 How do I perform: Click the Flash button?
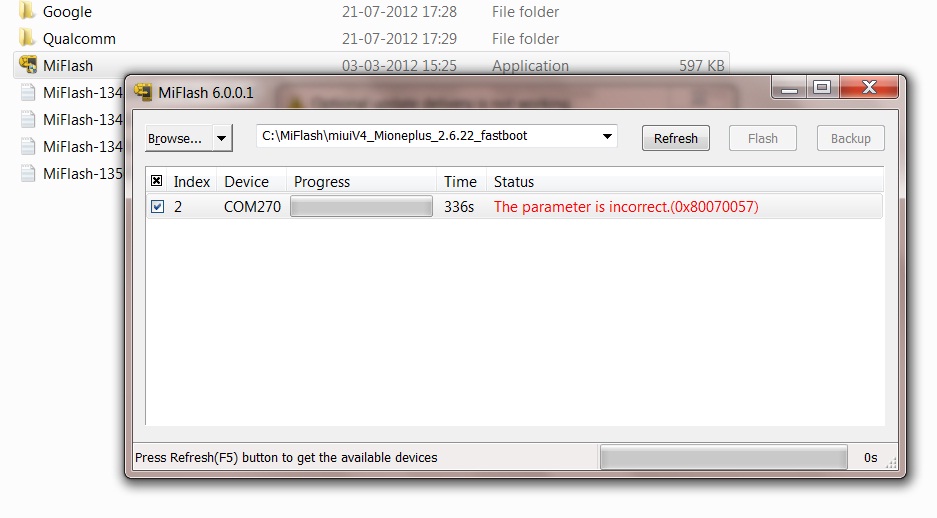click(763, 138)
